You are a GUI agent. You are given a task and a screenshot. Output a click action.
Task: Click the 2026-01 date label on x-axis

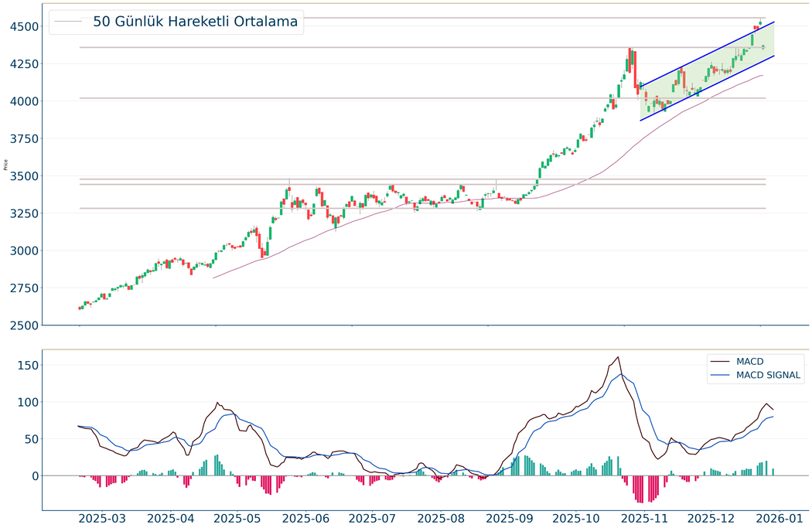coord(777,517)
